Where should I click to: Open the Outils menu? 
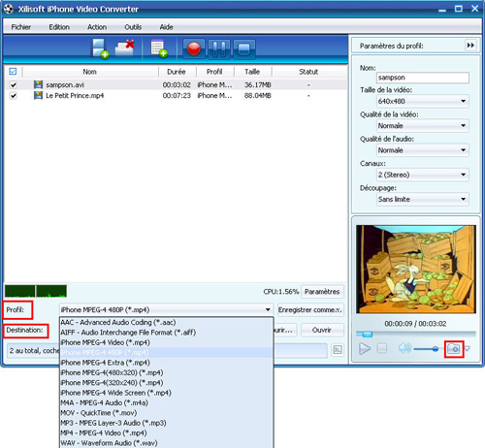coord(133,27)
